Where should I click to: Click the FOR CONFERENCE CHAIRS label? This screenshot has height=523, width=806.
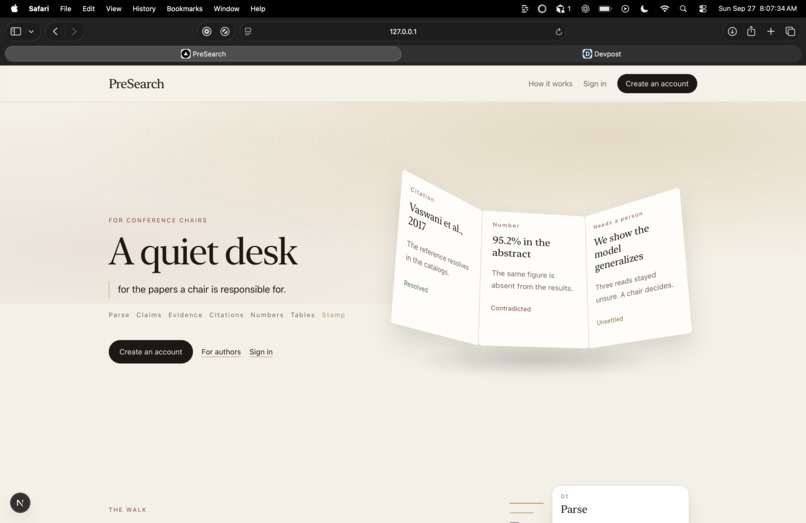(x=158, y=220)
